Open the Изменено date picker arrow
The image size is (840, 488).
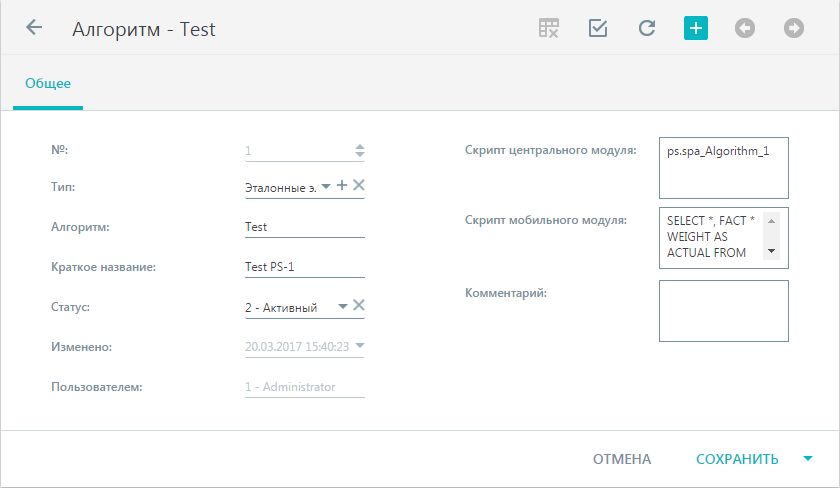click(x=360, y=346)
